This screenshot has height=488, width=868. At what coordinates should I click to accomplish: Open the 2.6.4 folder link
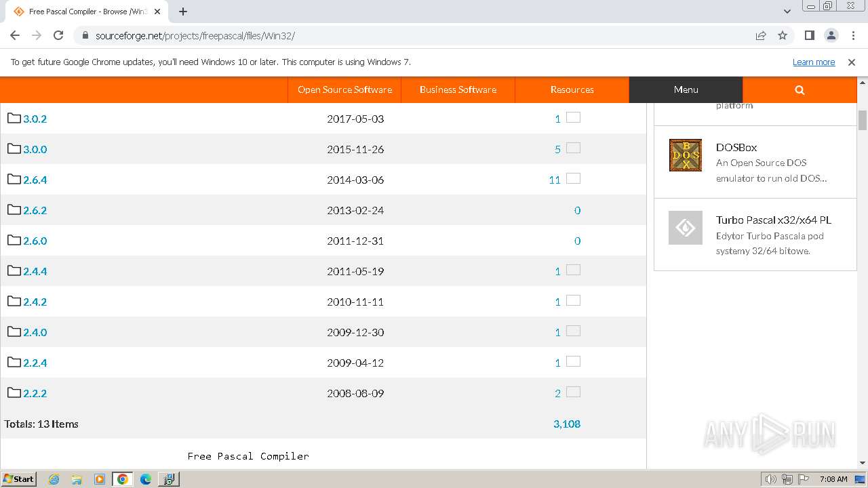(35, 180)
